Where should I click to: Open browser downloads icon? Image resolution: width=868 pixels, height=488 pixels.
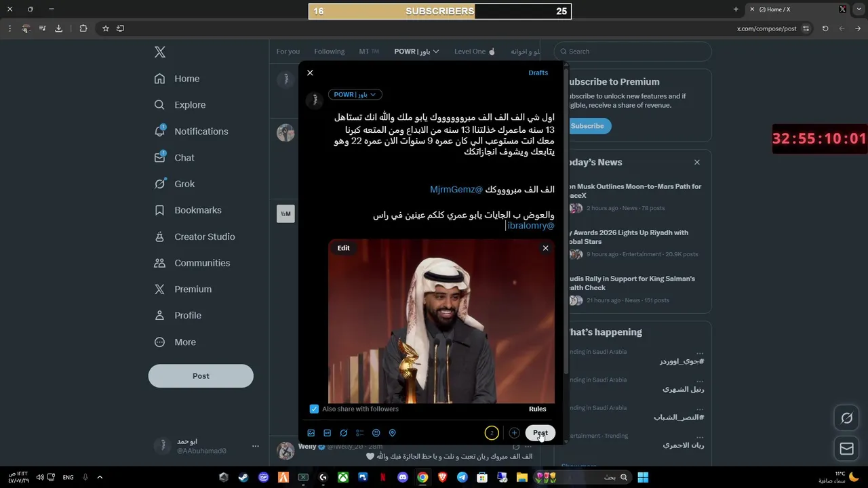coord(58,28)
